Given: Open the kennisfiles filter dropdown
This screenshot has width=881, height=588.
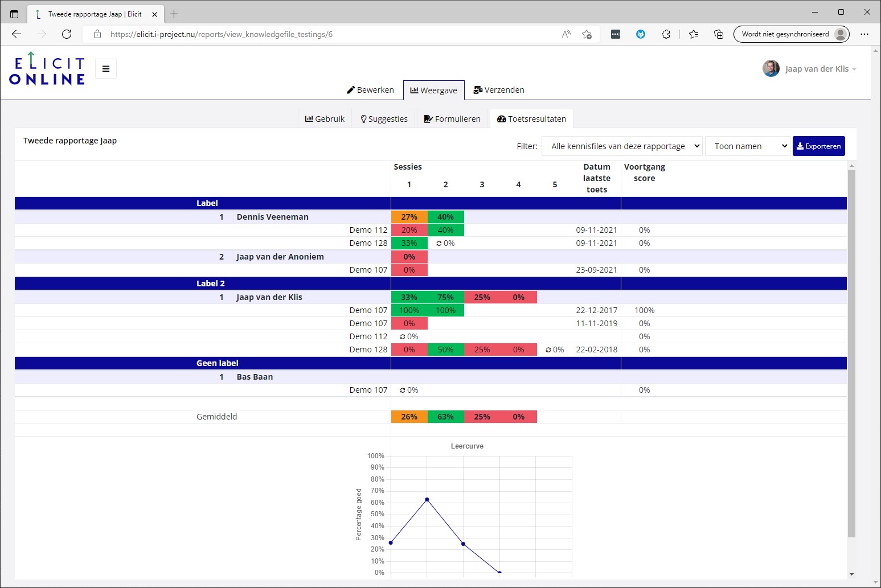Looking at the screenshot, I should [x=622, y=146].
